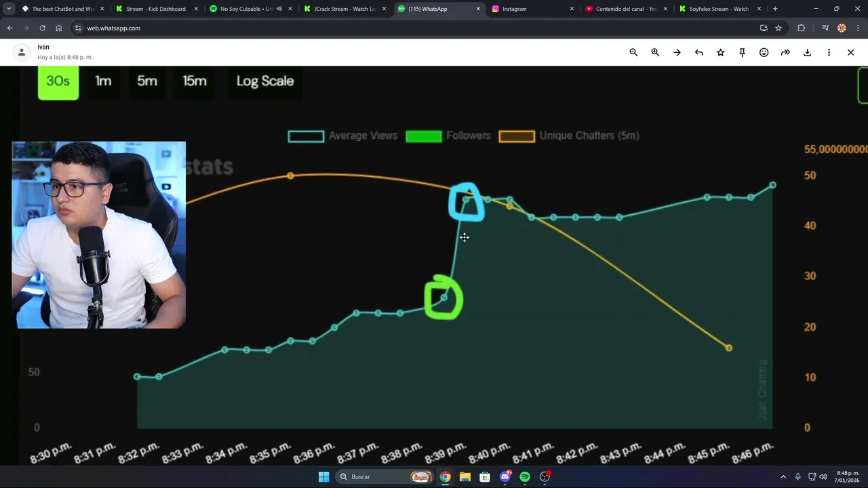Open Discord from the taskbar
868x488 pixels.
point(505,476)
